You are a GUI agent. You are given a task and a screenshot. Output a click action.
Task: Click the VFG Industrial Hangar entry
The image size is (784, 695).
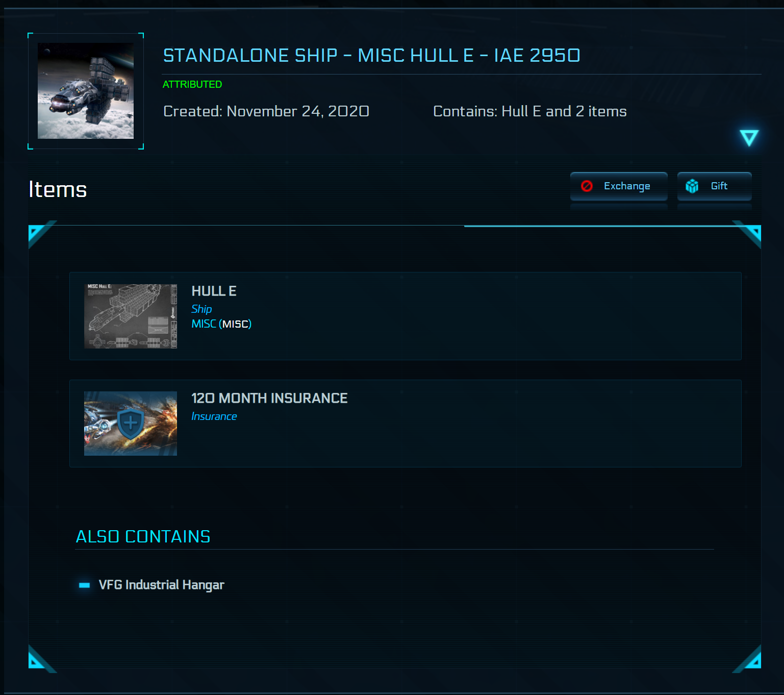pyautogui.click(x=161, y=585)
